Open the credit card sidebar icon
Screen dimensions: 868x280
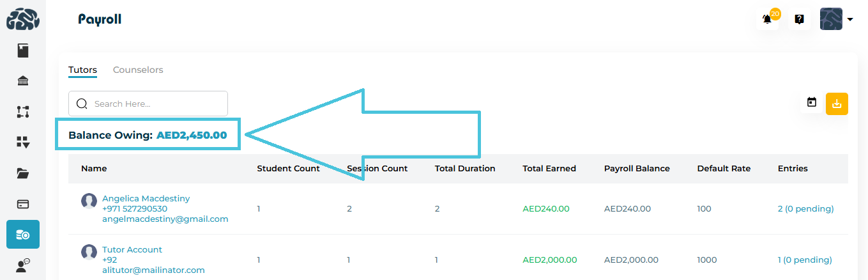point(23,204)
